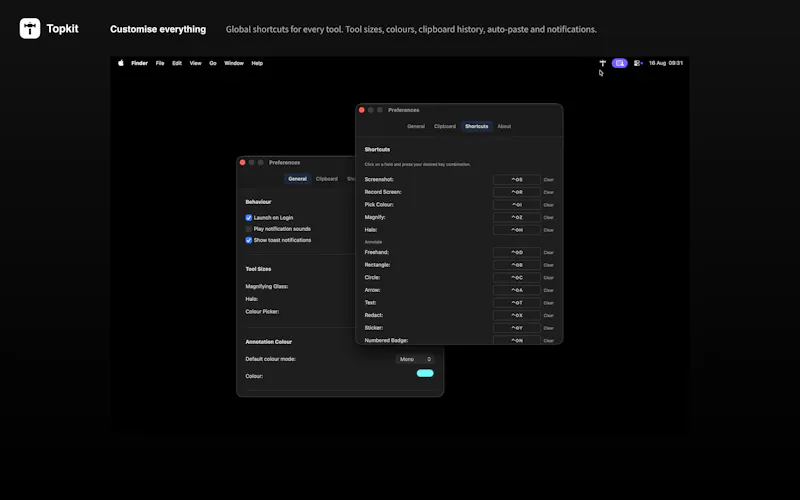This screenshot has height=500, width=800.
Task: Click the Freehand shortcut field
Action: (x=517, y=253)
